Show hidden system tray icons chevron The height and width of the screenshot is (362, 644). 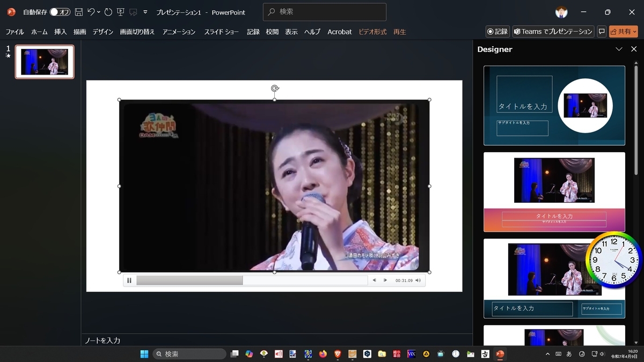(x=547, y=354)
